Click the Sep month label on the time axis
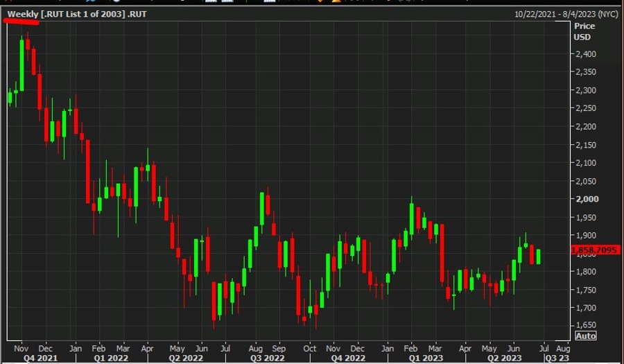624x364 pixels. coord(279,349)
